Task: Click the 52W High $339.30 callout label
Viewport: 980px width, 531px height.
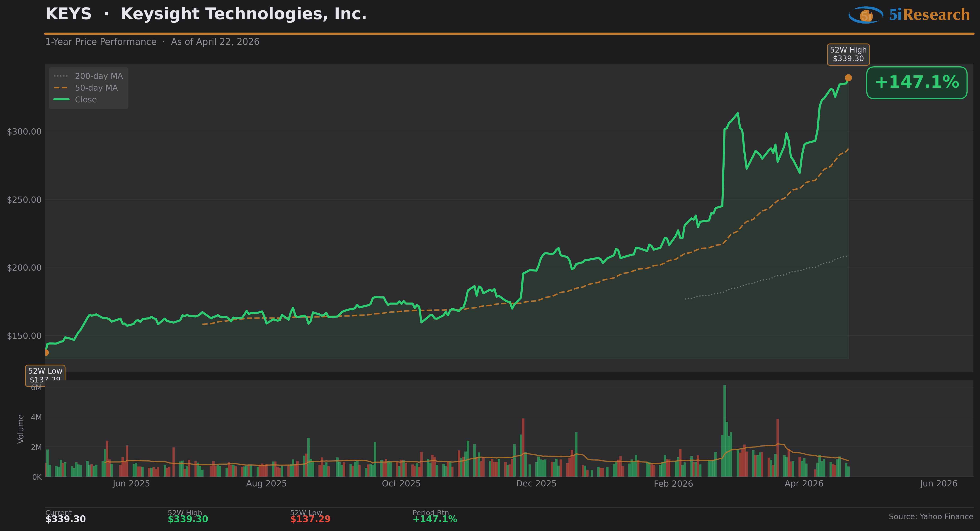Action: click(848, 54)
